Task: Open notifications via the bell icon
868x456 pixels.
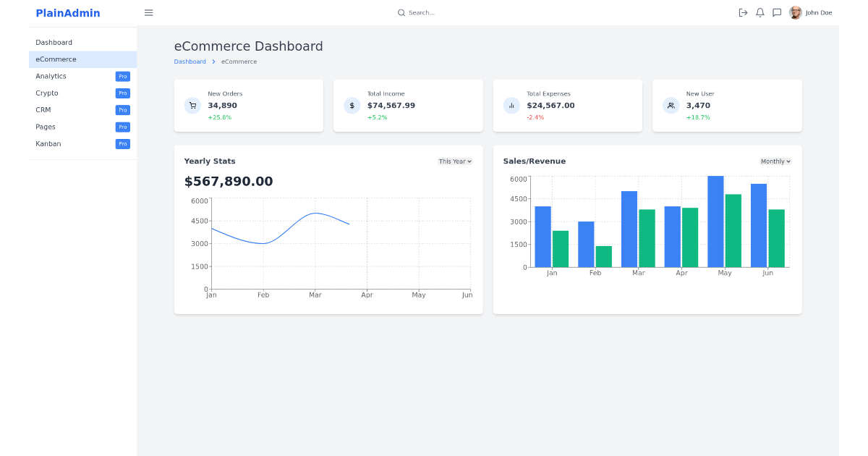Action: (x=759, y=12)
